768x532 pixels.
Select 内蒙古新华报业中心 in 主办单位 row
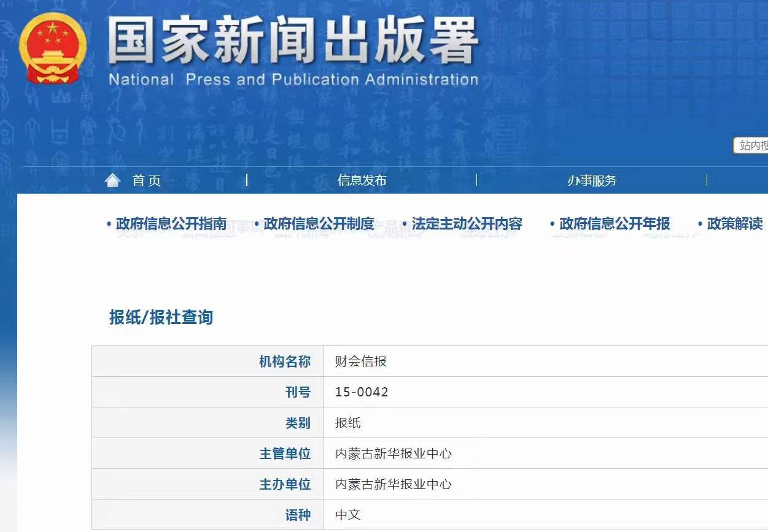pos(394,484)
